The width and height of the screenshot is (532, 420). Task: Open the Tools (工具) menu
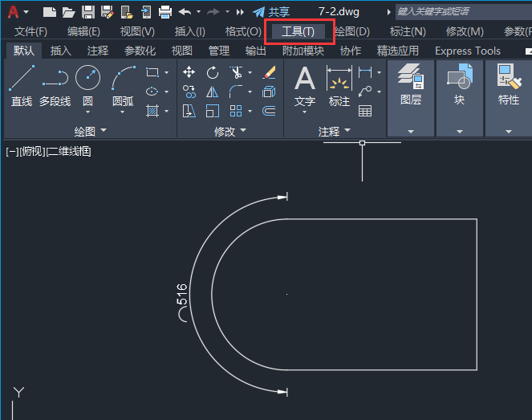point(298,31)
